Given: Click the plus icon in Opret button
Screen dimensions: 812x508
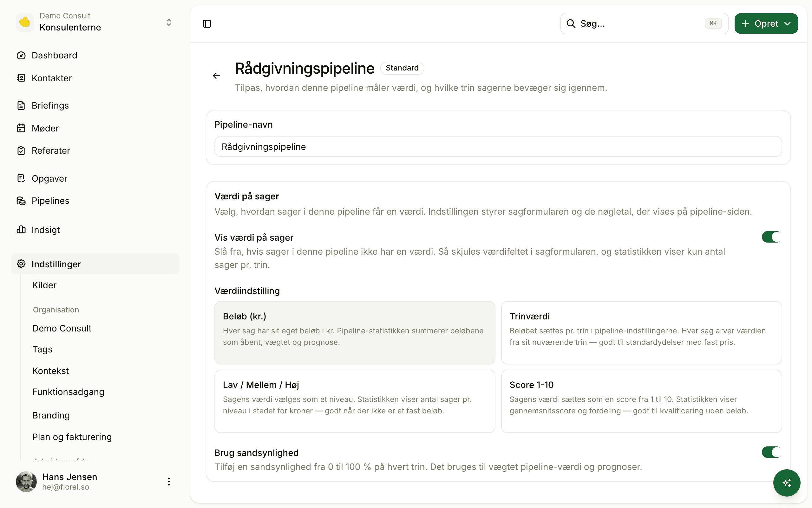Looking at the screenshot, I should (746, 23).
